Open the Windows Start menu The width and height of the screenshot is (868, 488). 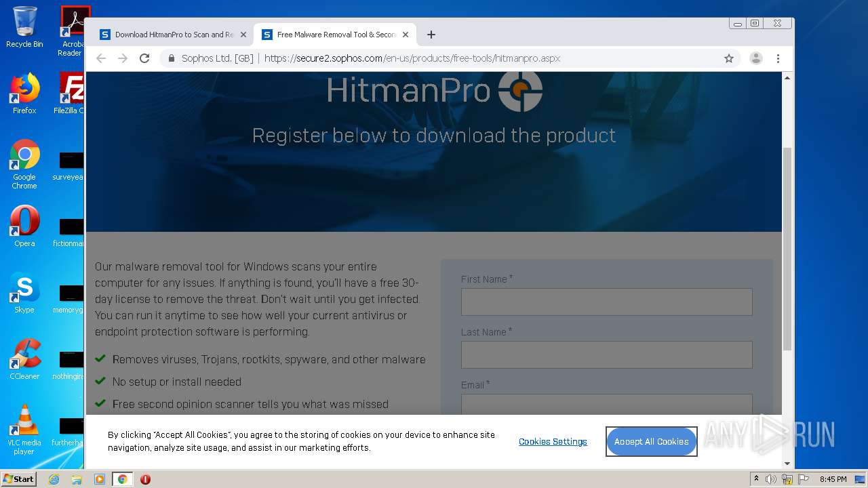point(18,479)
